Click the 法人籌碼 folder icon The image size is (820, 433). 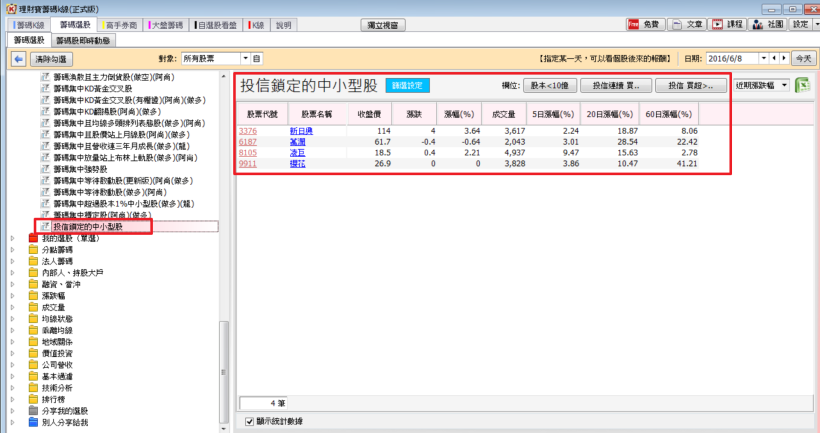pyautogui.click(x=33, y=261)
